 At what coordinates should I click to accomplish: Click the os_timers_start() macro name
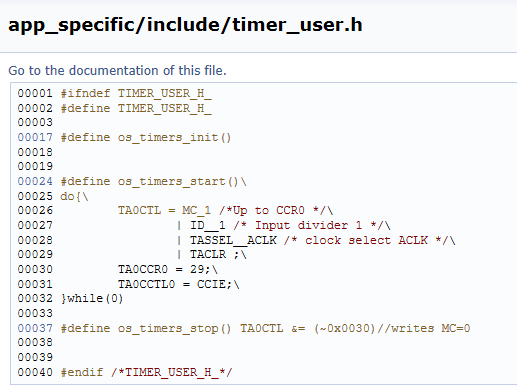pyautogui.click(x=178, y=181)
